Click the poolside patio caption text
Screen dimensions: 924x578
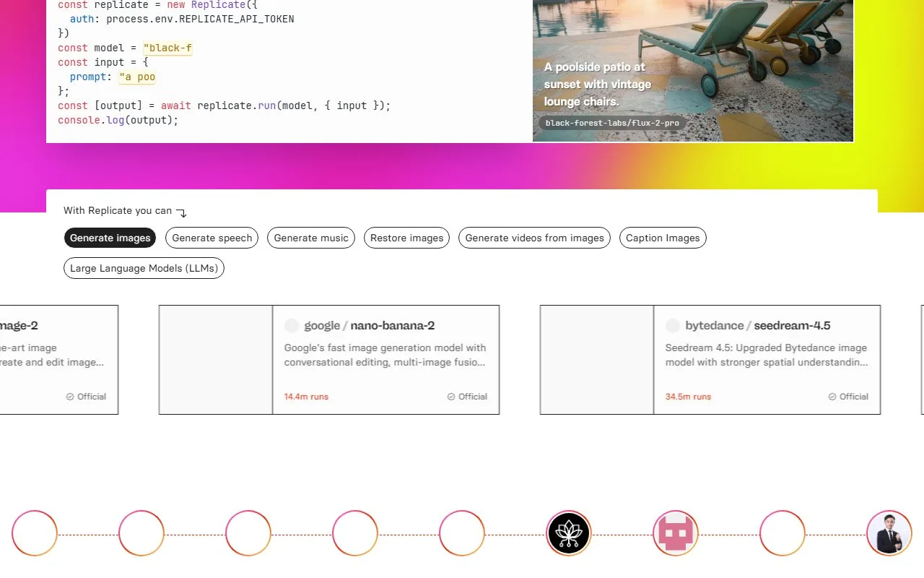(x=598, y=85)
